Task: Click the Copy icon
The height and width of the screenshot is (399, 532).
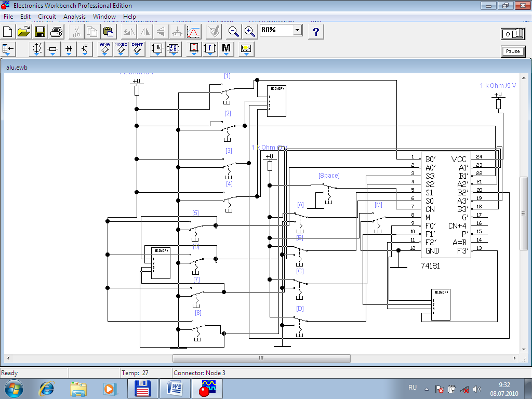Action: click(x=92, y=32)
